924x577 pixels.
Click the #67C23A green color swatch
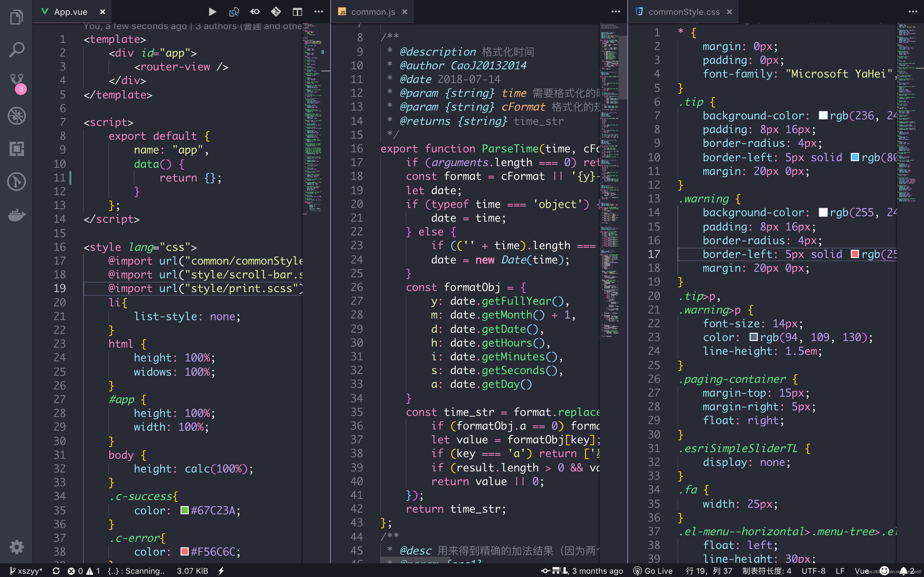coord(184,510)
